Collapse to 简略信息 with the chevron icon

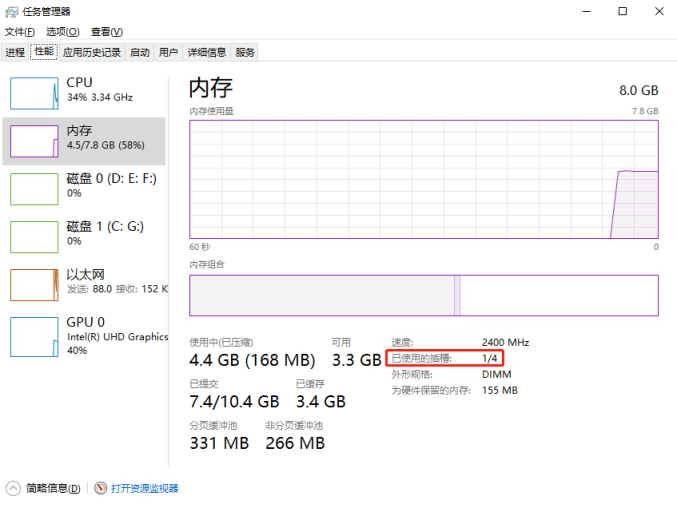pyautogui.click(x=13, y=488)
